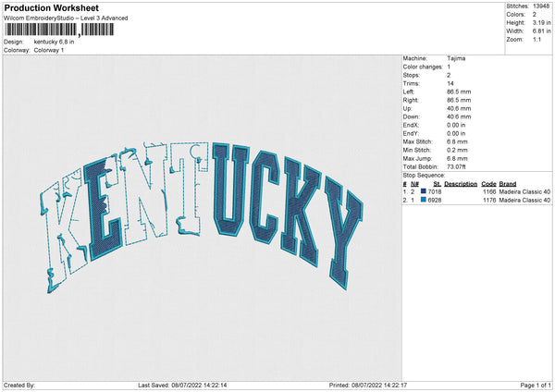Click the 'Brand' column header

point(508,184)
